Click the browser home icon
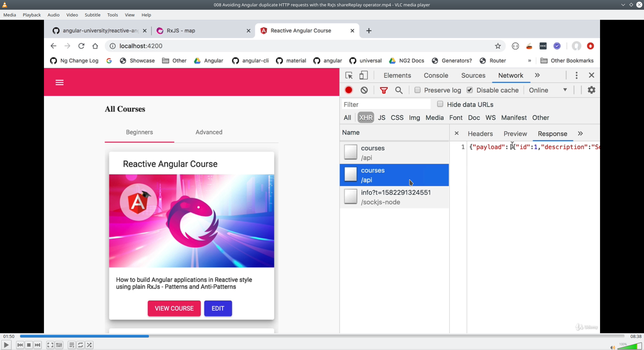Image resolution: width=644 pixels, height=350 pixels. pos(95,46)
